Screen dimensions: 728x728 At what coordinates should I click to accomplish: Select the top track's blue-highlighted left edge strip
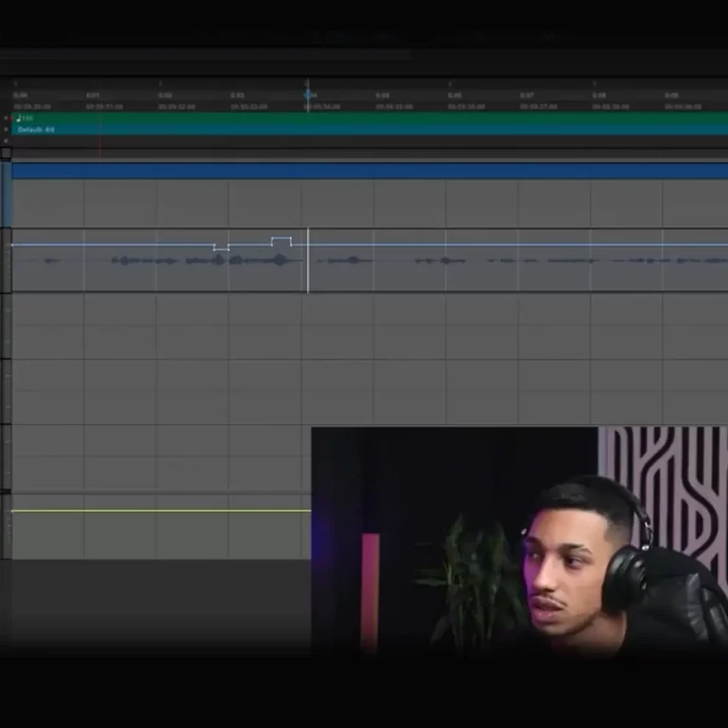(x=6, y=194)
